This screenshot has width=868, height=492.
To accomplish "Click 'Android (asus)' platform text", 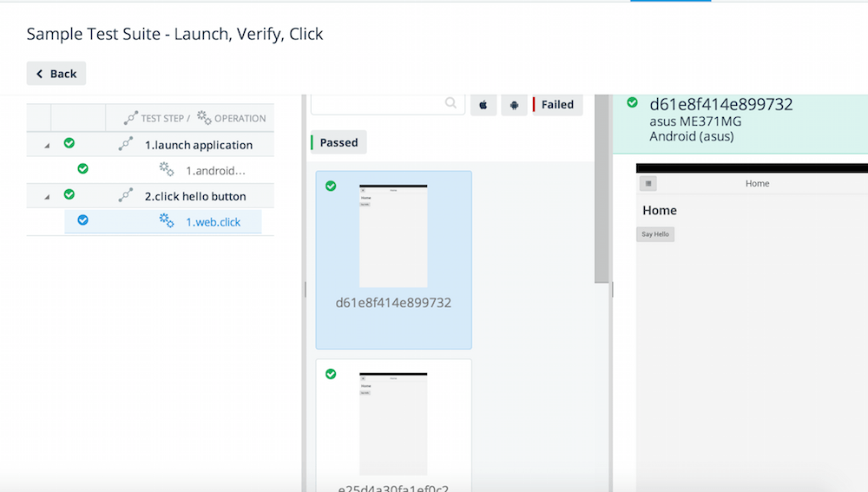I will coord(692,136).
